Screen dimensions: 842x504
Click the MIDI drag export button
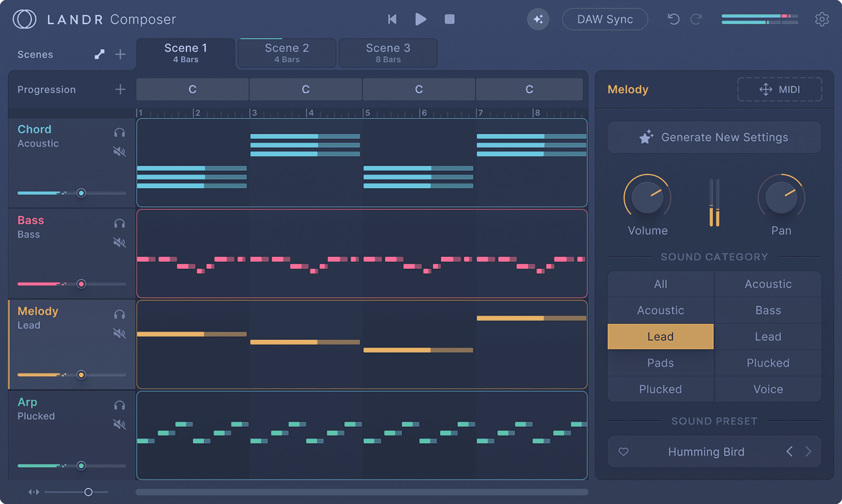tap(779, 90)
